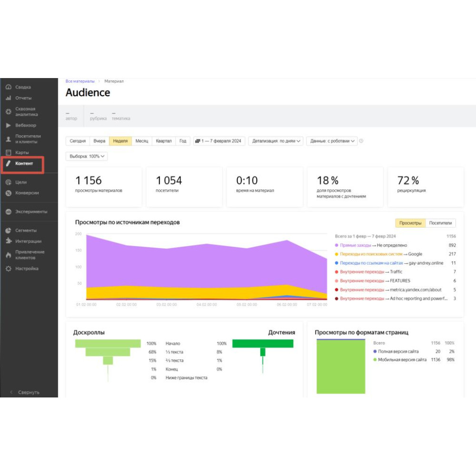Click the Прямые заходы legend link

[355, 245]
